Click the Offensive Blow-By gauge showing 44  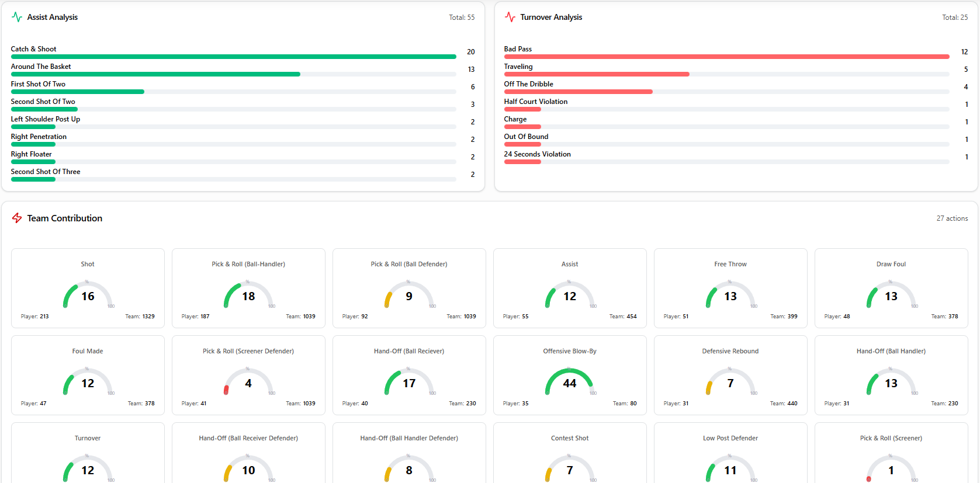pos(569,382)
